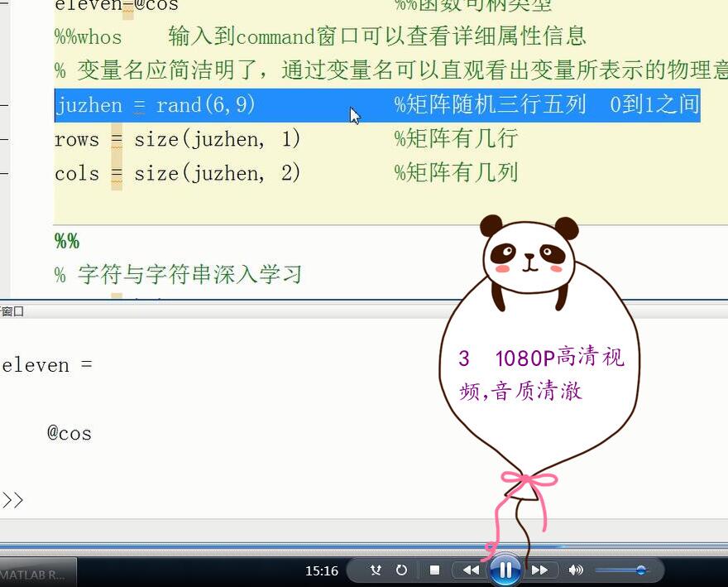Screen dimensions: 728x587
Task: Set breakpoint on the juzhen line margin
Action: (4, 106)
